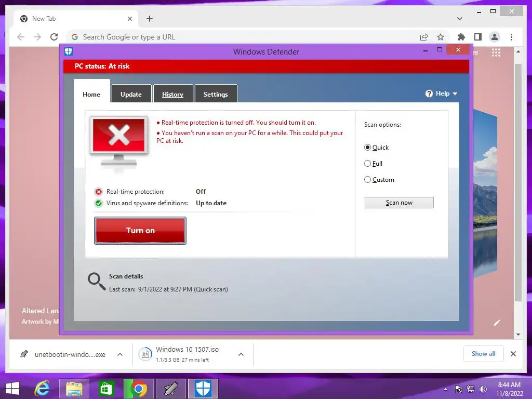
Task: Open the Help question mark icon
Action: pos(429,94)
